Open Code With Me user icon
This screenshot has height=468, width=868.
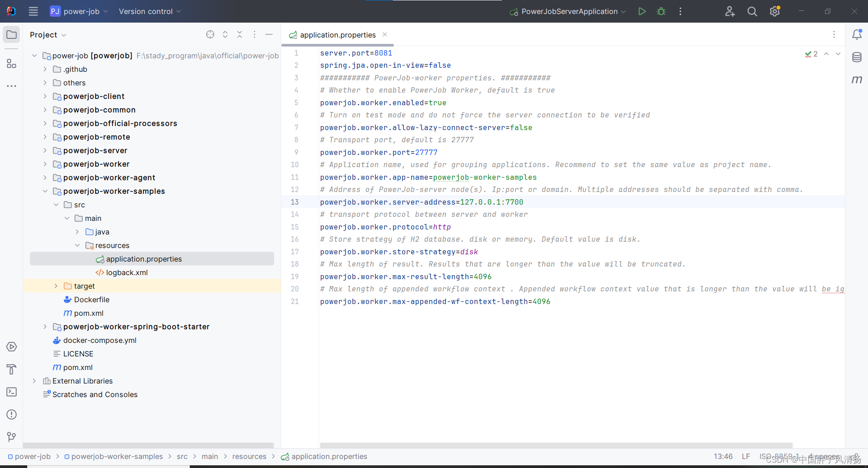pos(730,11)
